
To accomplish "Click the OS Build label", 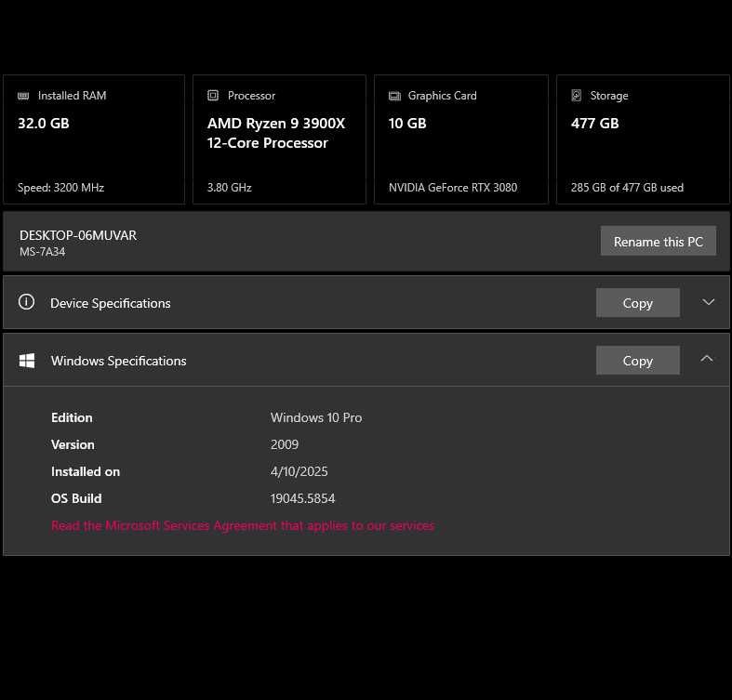I will point(76,498).
